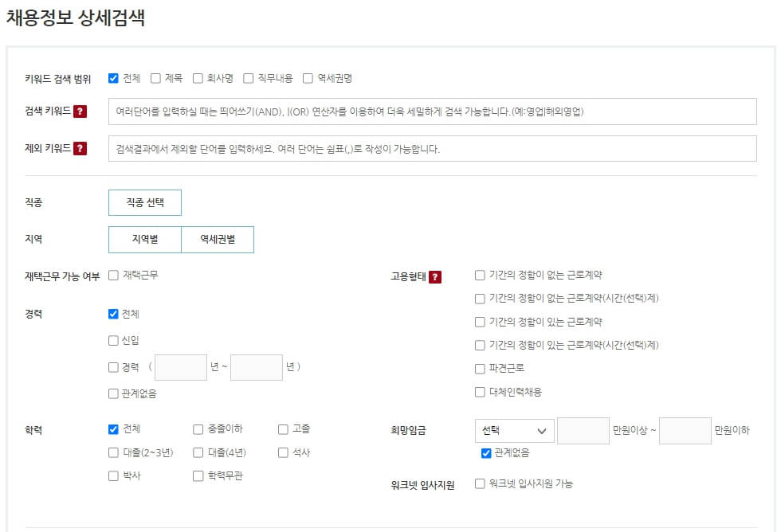Enable the 재택근무 option
Image resolution: width=777 pixels, height=532 pixels.
point(114,273)
